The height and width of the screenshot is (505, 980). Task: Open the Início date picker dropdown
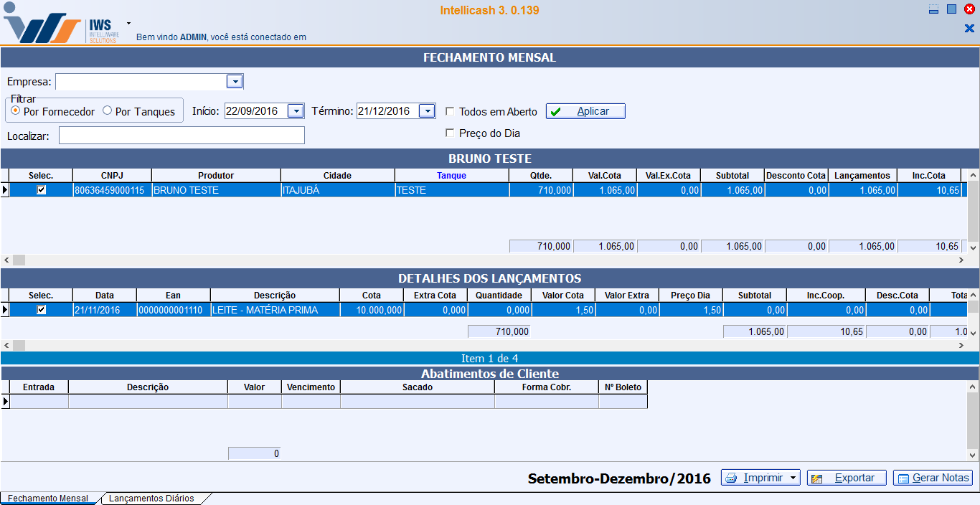click(296, 111)
